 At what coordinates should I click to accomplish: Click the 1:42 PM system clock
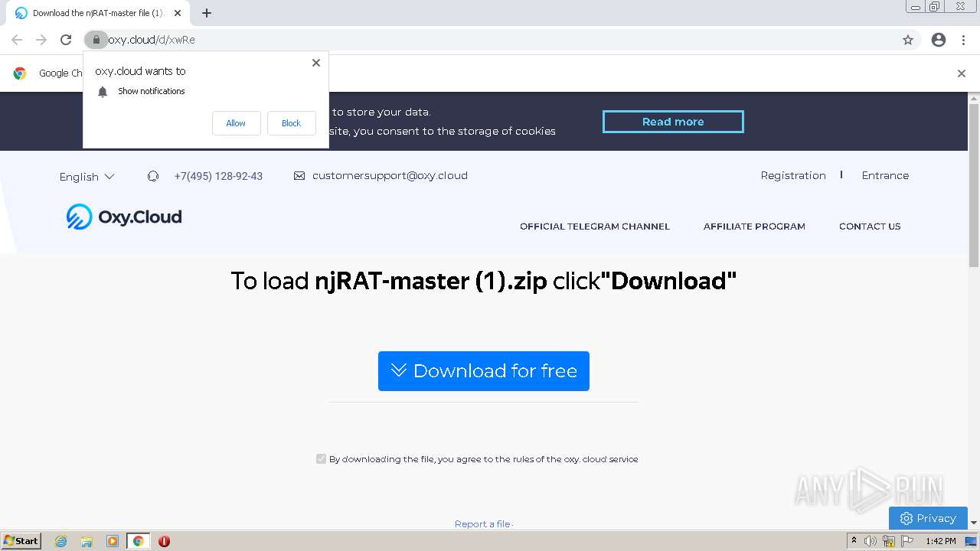(x=940, y=541)
